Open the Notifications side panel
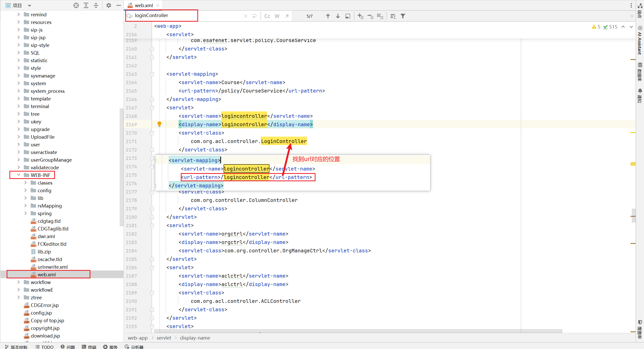 (640, 95)
